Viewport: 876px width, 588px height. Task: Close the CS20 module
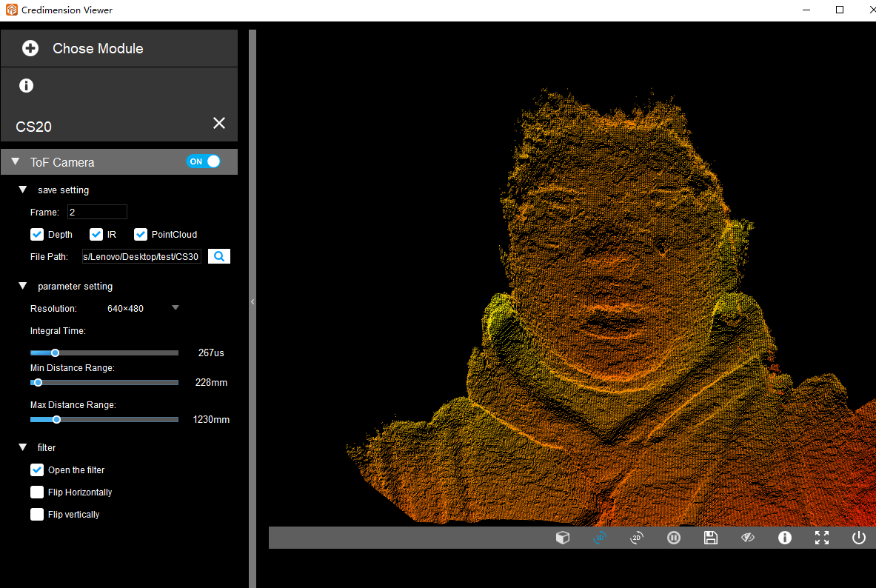219,123
